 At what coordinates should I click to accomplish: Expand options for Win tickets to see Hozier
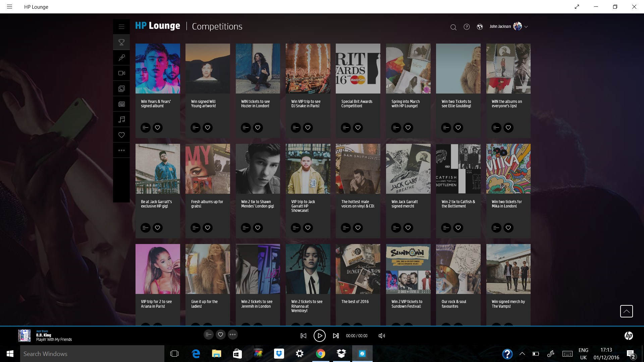coord(245,127)
